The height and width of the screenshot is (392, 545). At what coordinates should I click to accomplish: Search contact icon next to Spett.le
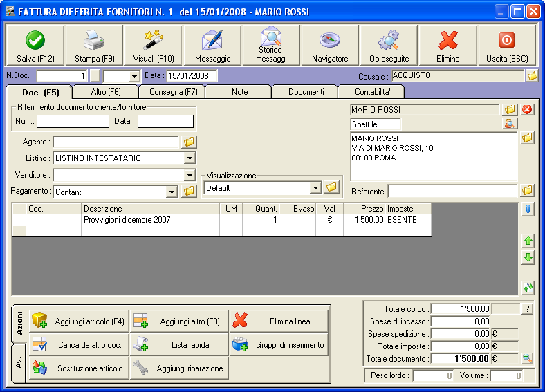click(510, 124)
